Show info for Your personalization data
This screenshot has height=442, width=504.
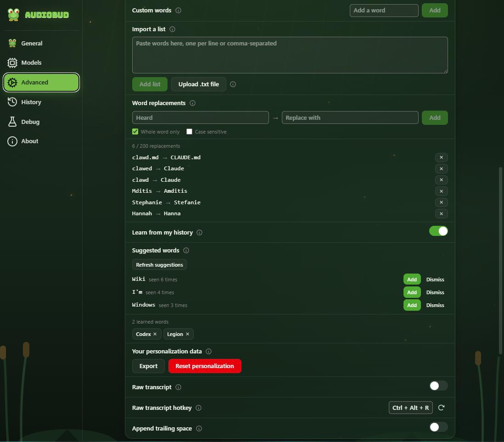coord(208,351)
